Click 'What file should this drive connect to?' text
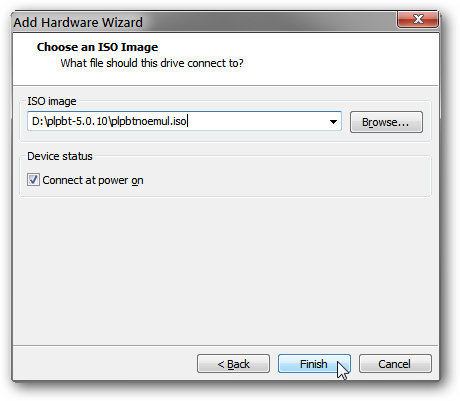Viewport: 460px width, 401px height. point(152,63)
